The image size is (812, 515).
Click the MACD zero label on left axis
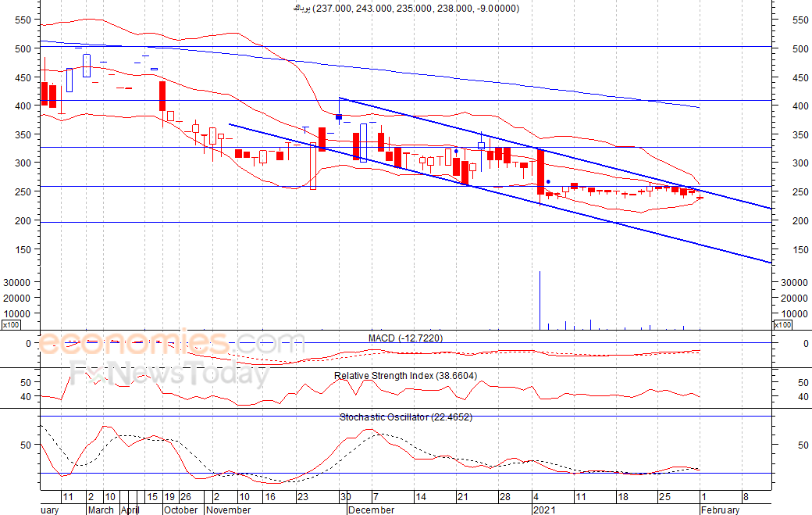pos(28,344)
